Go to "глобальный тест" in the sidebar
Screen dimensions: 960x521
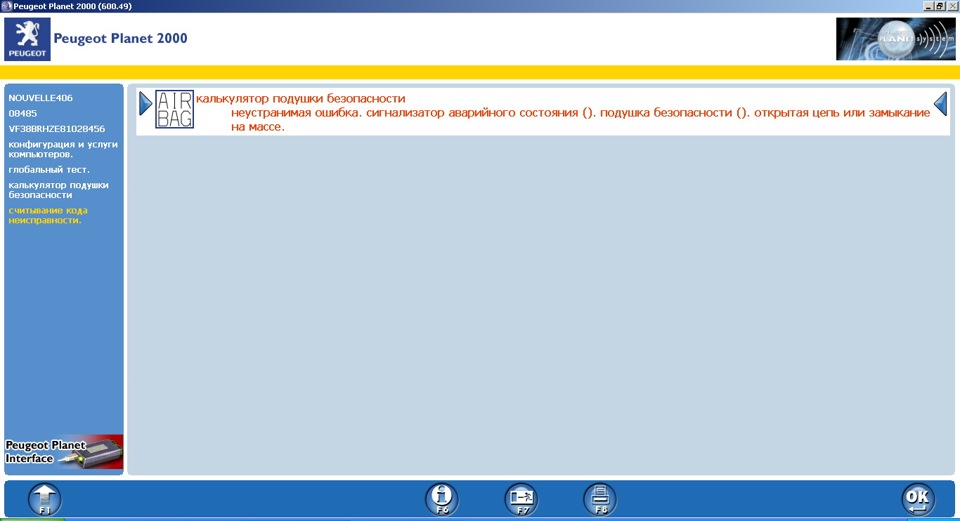click(x=49, y=170)
